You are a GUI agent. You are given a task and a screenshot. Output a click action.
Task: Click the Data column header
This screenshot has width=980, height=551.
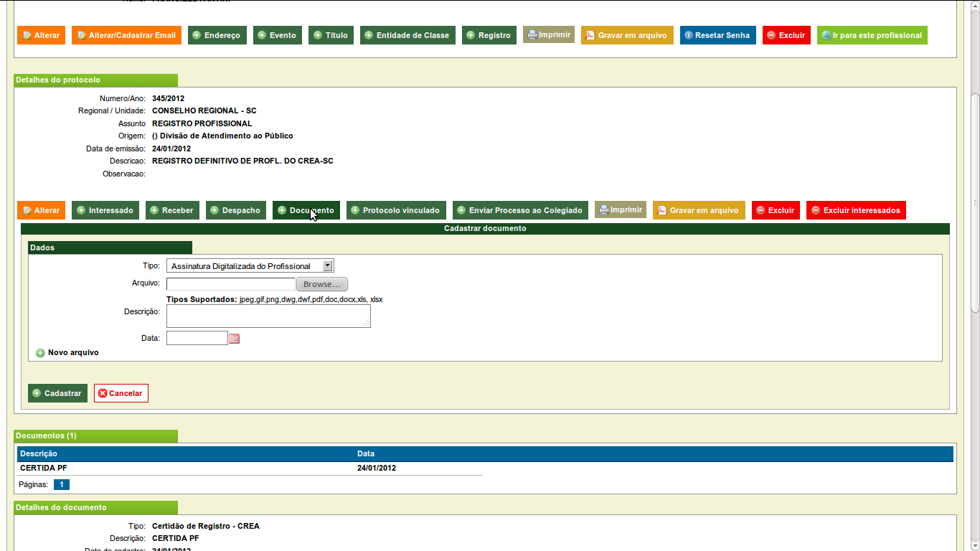click(x=366, y=453)
